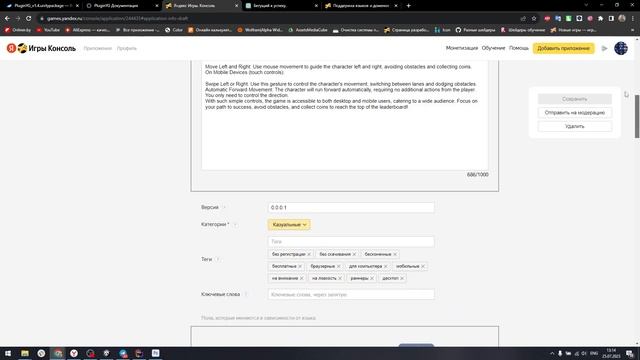The image size is (640, 360).
Task: Switch to the PluginYG Документация tab
Action: click(122, 6)
